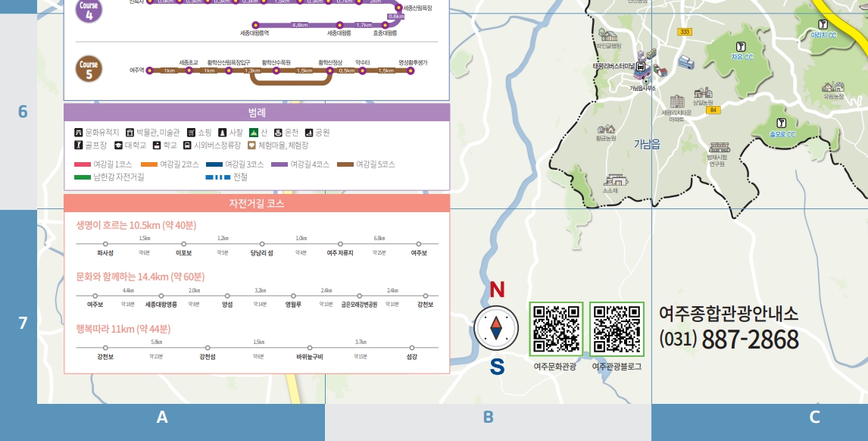Click grid column label B
The height and width of the screenshot is (441, 868).
(489, 418)
